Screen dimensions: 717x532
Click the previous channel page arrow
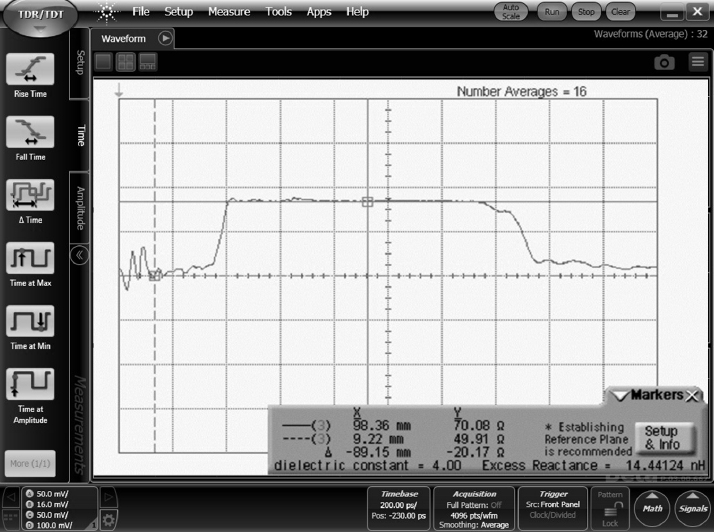[x=11, y=497]
